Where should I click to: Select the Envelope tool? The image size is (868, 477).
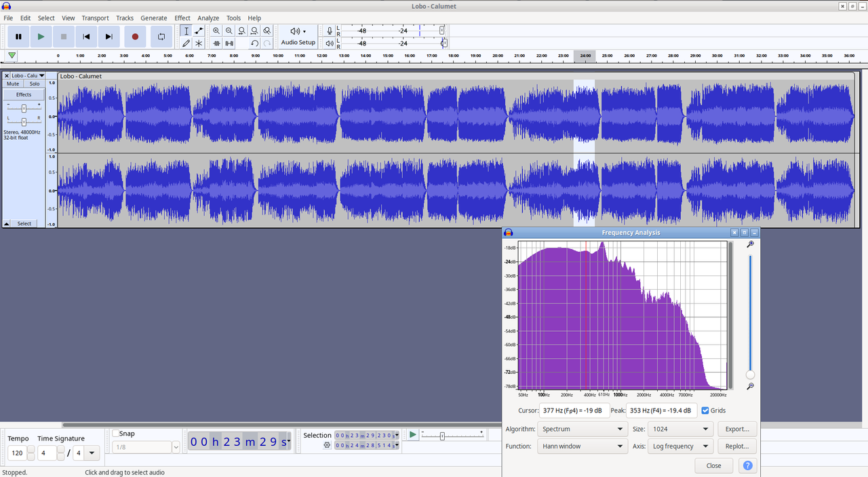point(199,31)
